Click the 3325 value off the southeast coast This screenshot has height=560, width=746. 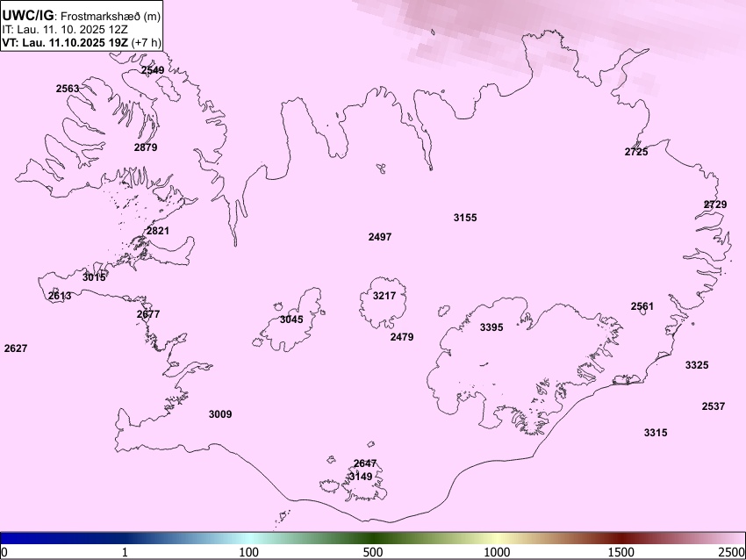tap(697, 365)
